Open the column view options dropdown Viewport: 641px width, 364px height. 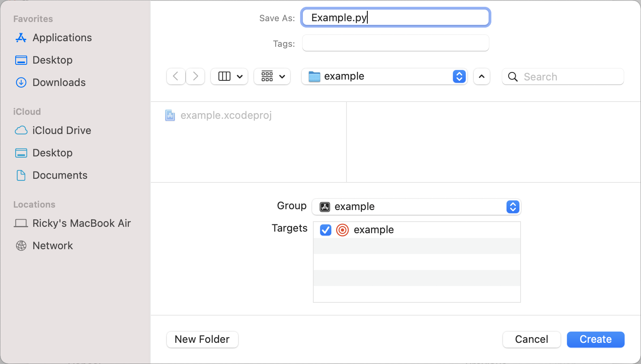click(229, 76)
